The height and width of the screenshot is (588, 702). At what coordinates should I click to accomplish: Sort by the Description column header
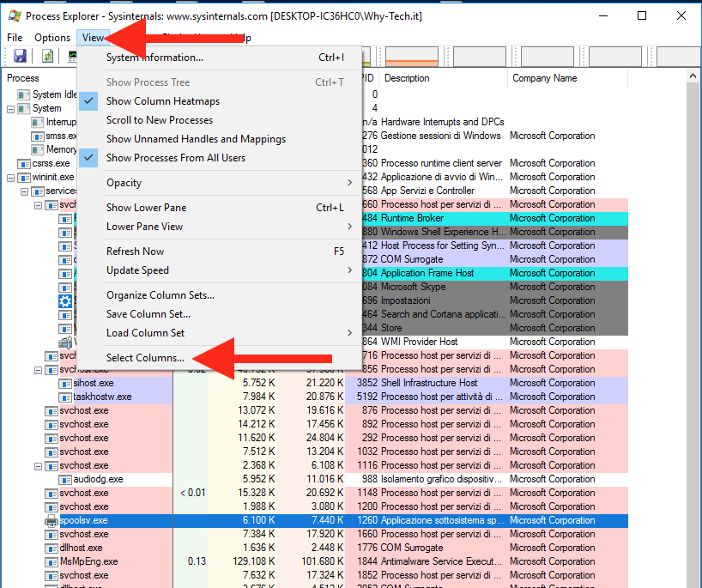[x=443, y=78]
